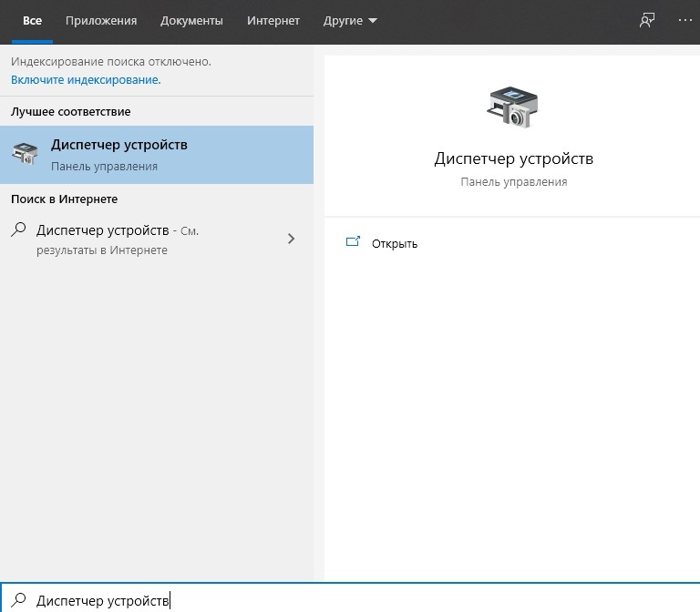Open web results for Диспетчер устройств

coord(157,240)
